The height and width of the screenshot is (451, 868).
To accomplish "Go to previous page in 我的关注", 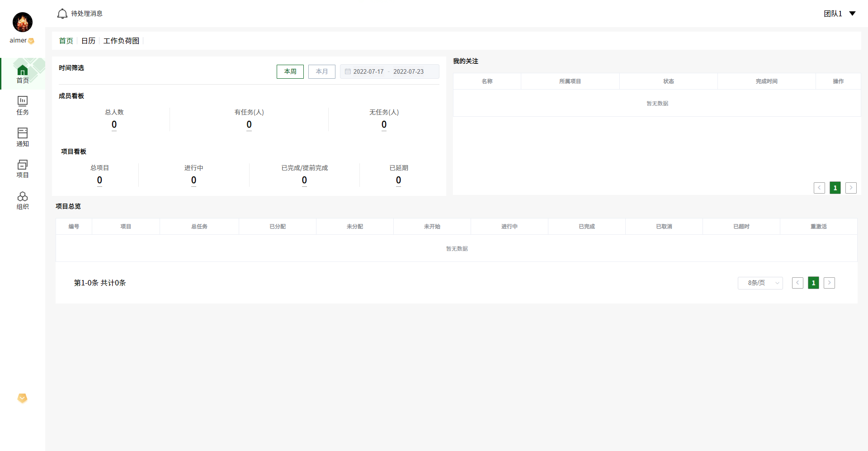I will [x=819, y=188].
